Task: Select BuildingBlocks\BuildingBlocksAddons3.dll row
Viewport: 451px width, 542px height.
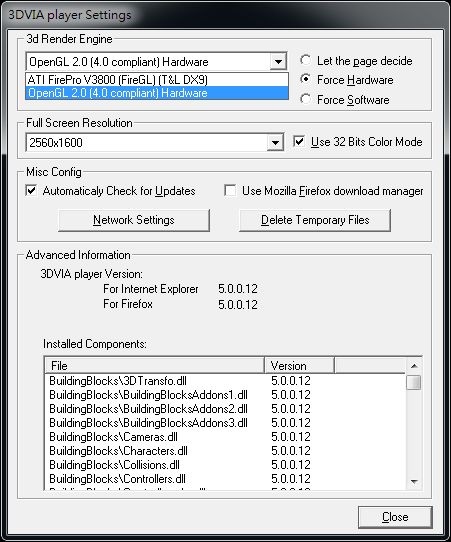Action: click(225, 423)
